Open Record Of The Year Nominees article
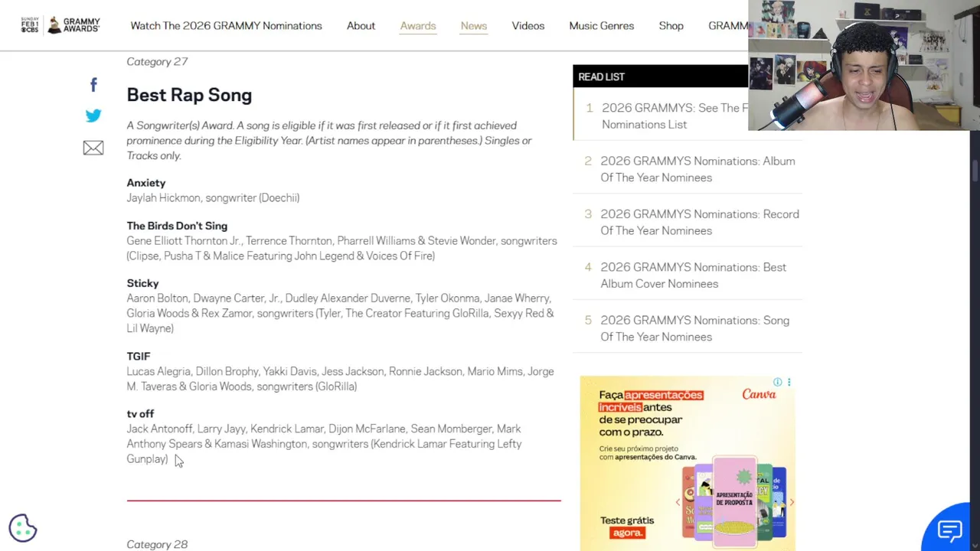 coord(700,222)
